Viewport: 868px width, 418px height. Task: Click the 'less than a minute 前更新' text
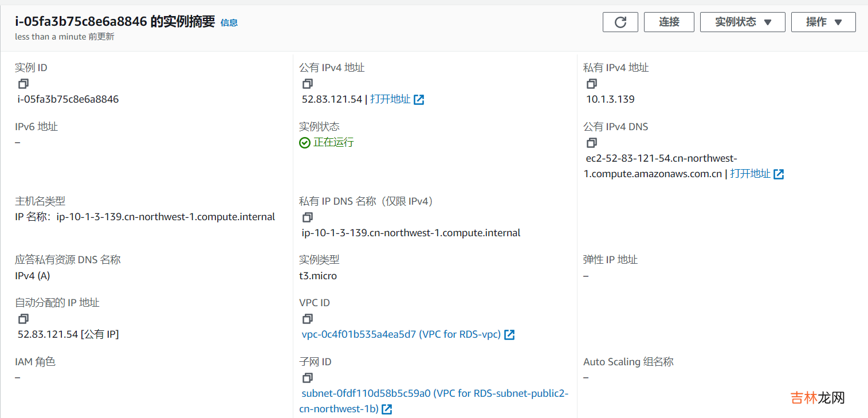click(65, 37)
